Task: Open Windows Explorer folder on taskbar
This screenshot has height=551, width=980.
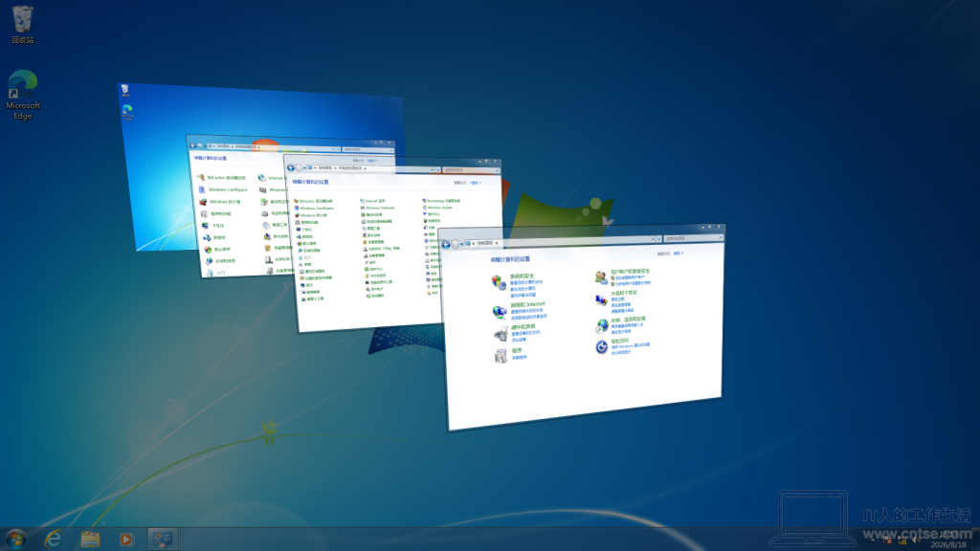Action: pyautogui.click(x=90, y=540)
